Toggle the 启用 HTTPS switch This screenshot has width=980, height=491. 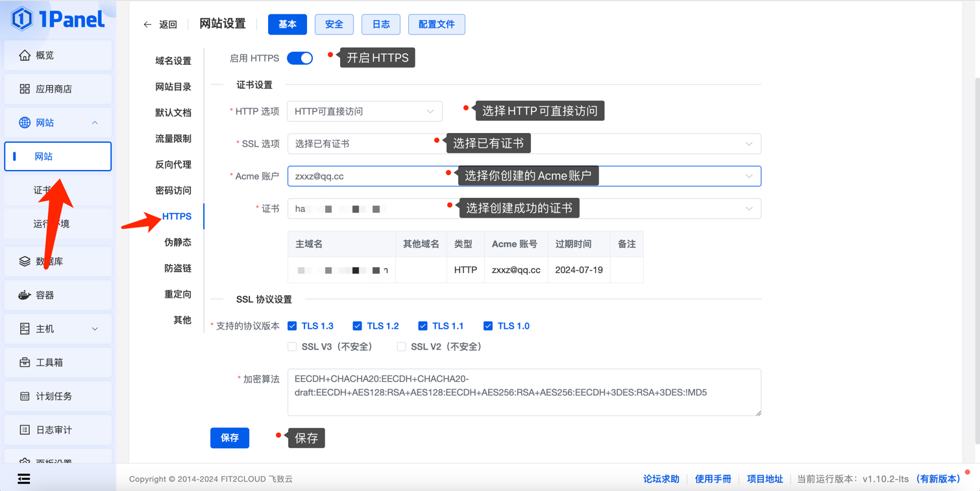coord(300,58)
